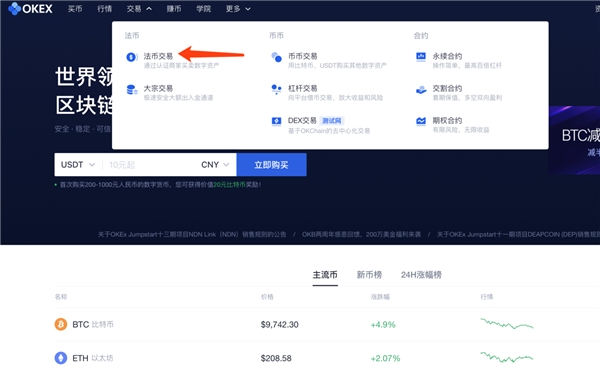
Task: Expand the USDT currency dropdown
Action: (x=78, y=165)
